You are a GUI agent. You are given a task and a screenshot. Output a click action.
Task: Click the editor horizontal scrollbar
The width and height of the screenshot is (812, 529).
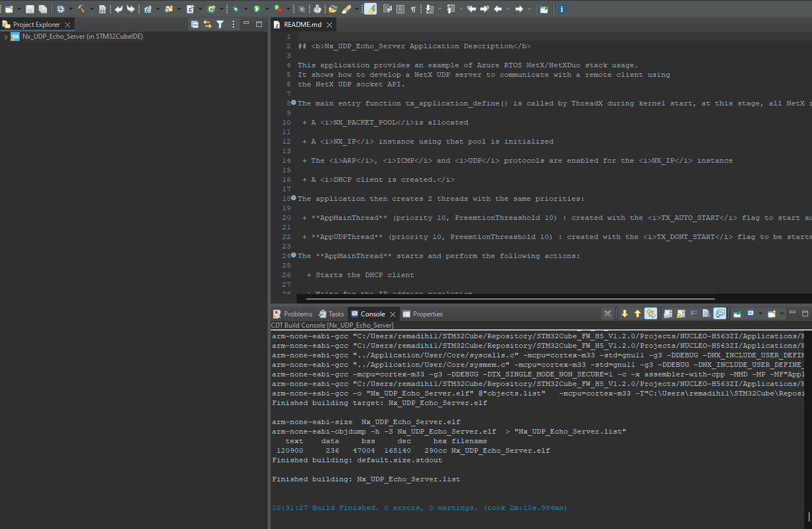point(510,299)
